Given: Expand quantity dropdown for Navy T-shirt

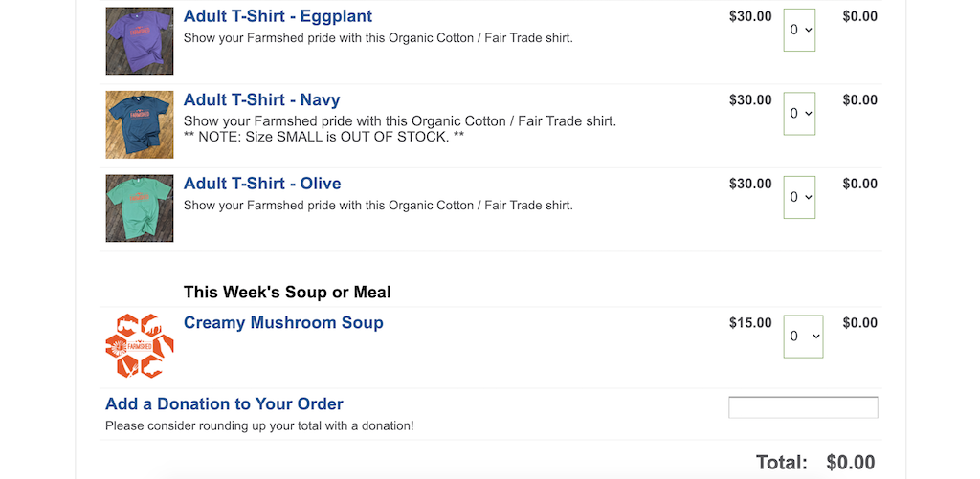Looking at the screenshot, I should (799, 114).
